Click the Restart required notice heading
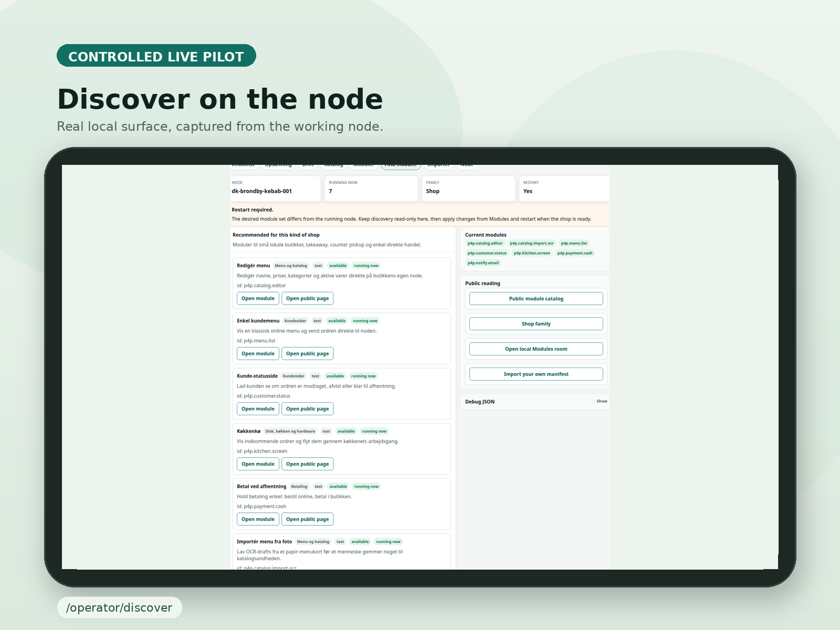Viewport: 840px width, 630px height. tap(253, 209)
